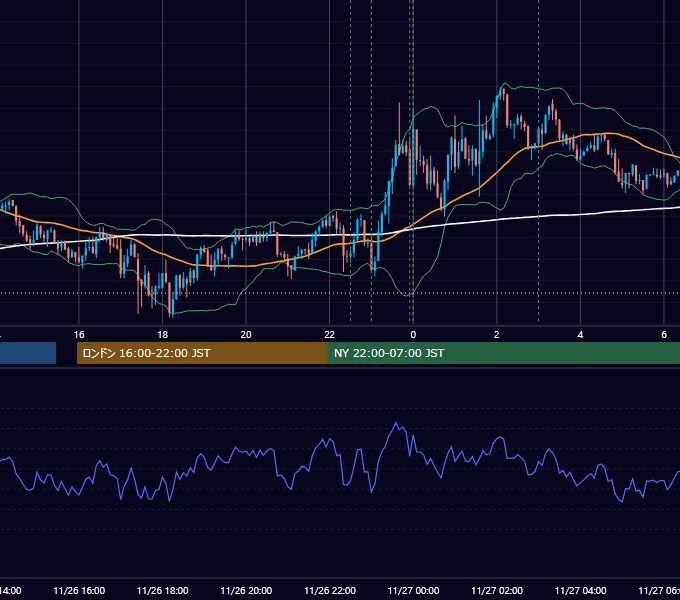The image size is (680, 600).
Task: Click hour label 16 under price chart
Action: coord(79,335)
